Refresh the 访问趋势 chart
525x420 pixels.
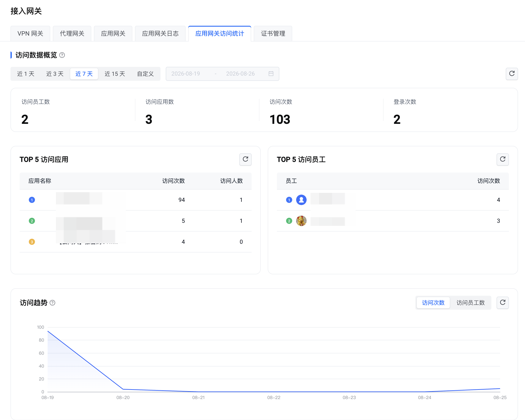click(x=503, y=303)
